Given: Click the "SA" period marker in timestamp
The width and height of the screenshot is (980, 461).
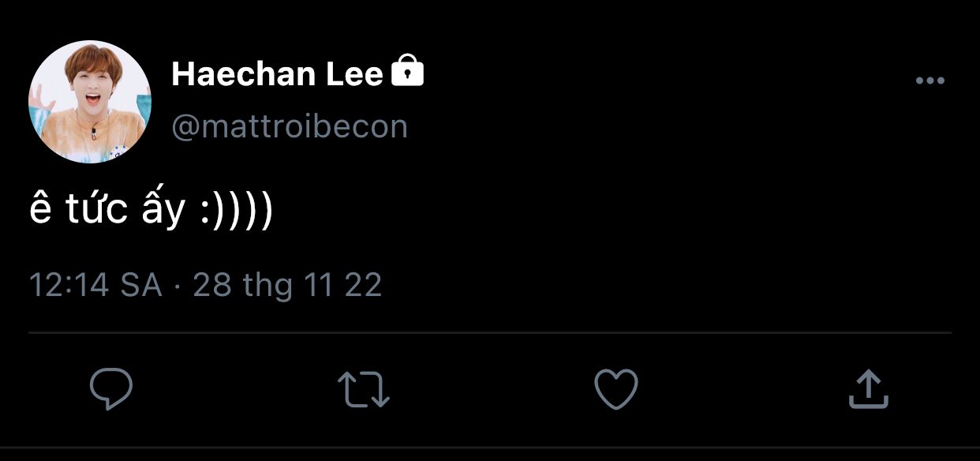Looking at the screenshot, I should (140, 285).
